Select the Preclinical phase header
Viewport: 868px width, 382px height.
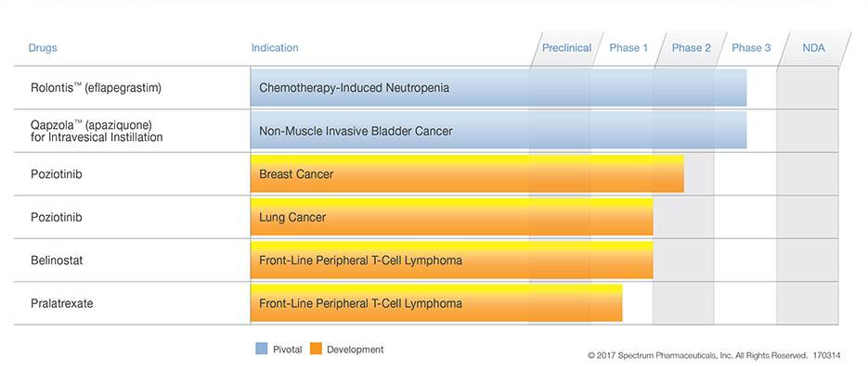(x=566, y=48)
